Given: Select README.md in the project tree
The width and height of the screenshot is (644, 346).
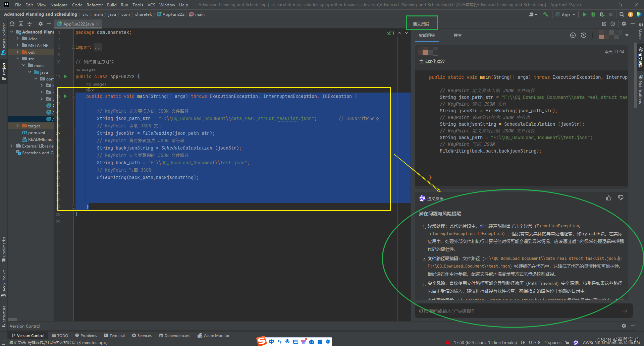Looking at the screenshot, I should click(x=37, y=139).
